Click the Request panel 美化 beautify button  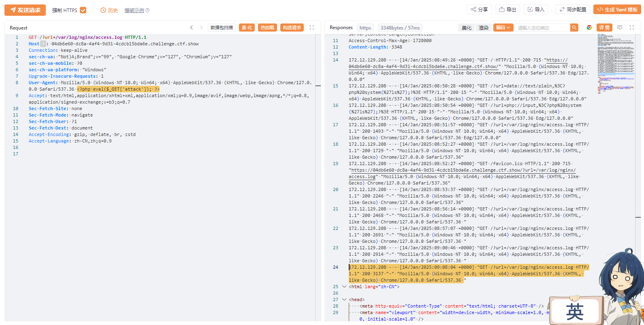point(247,28)
